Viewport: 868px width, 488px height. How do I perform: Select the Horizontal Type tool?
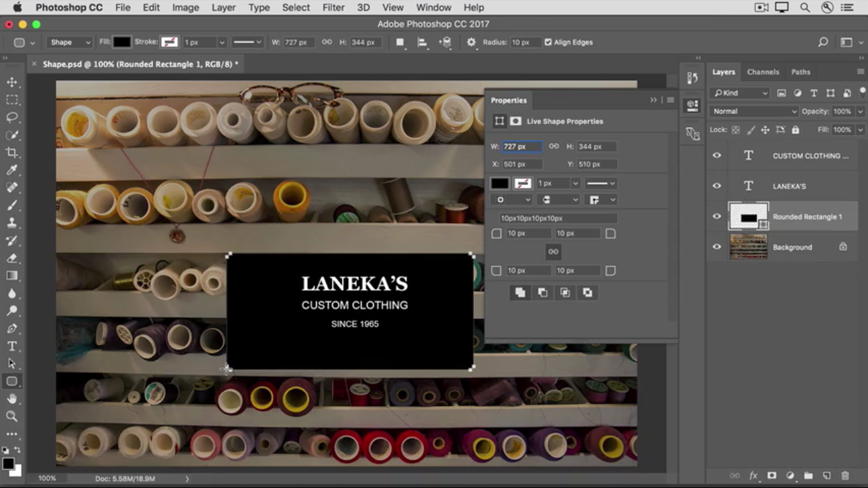click(x=12, y=346)
